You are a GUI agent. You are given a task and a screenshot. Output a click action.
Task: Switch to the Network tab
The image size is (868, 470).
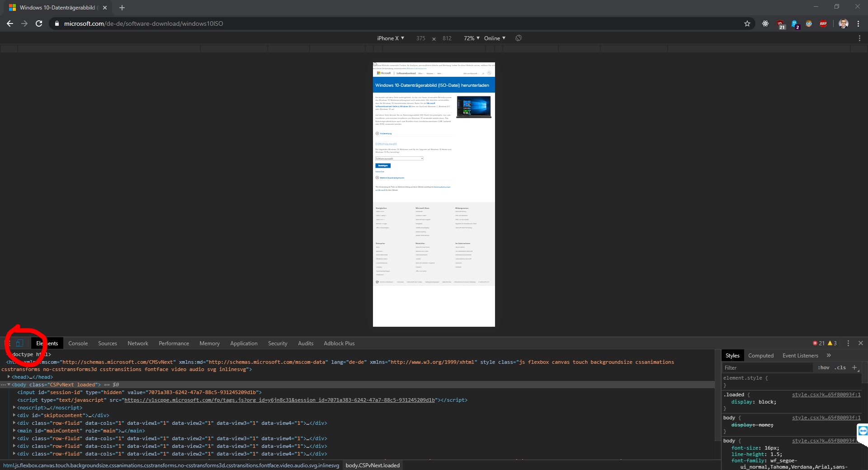click(x=138, y=343)
